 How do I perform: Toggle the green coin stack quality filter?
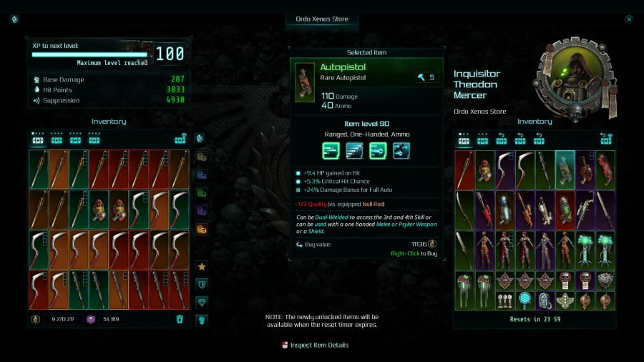click(202, 193)
